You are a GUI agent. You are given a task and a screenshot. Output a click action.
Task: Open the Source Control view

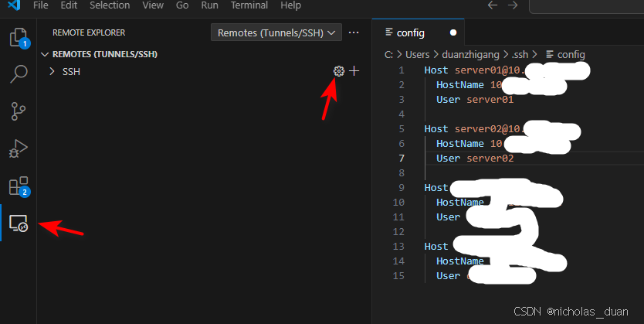[x=18, y=111]
